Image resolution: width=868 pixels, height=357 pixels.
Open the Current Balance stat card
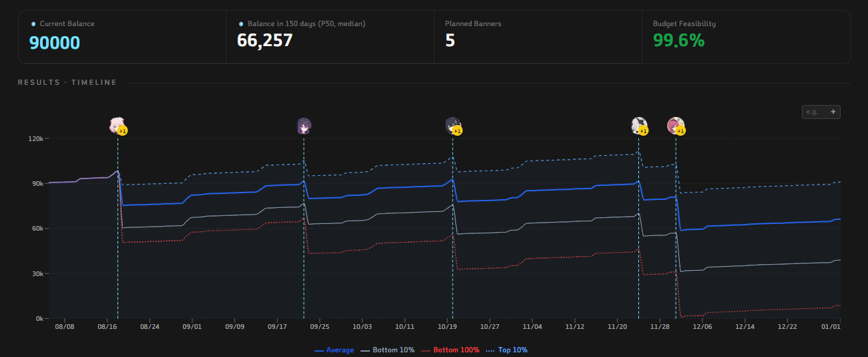point(122,37)
